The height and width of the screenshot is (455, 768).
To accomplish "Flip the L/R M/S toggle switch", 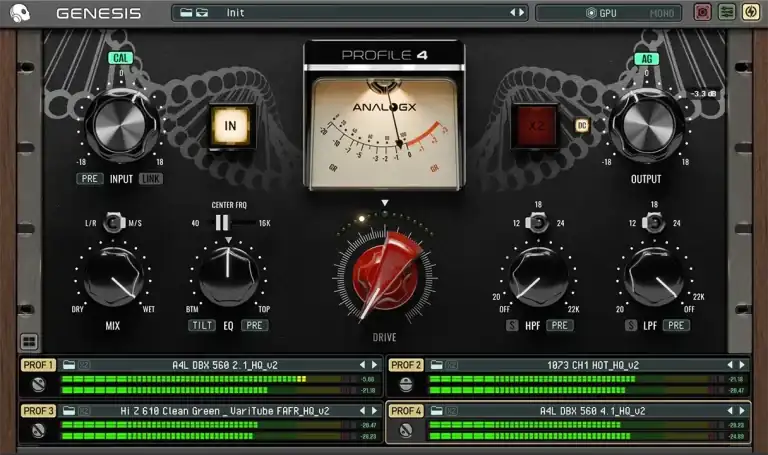I will [x=114, y=223].
